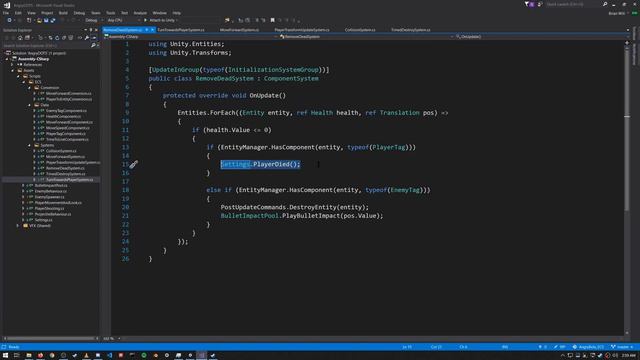Click the Search Solution Explorer field
Screen dimensions: 640x360
[x=47, y=45]
